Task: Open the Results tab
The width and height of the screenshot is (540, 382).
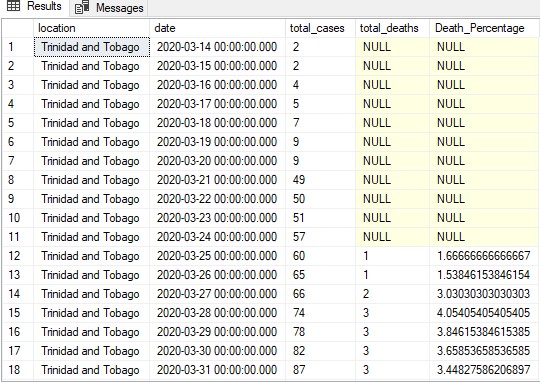Action: click(x=34, y=7)
